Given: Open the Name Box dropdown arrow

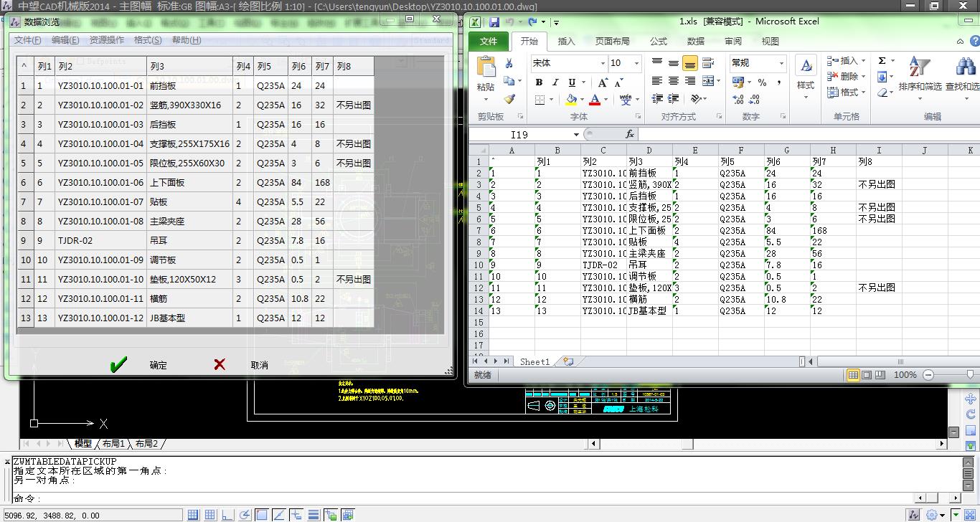Looking at the screenshot, I should [x=575, y=135].
